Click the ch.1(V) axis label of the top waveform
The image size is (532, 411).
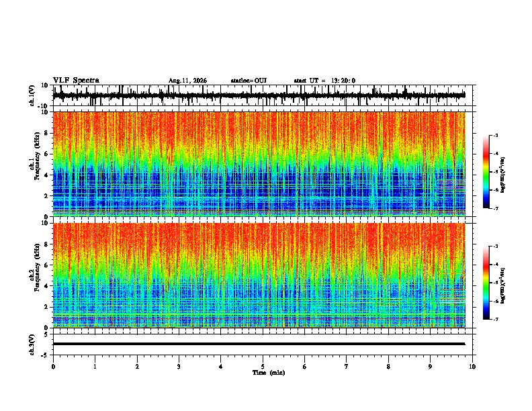pyautogui.click(x=32, y=95)
